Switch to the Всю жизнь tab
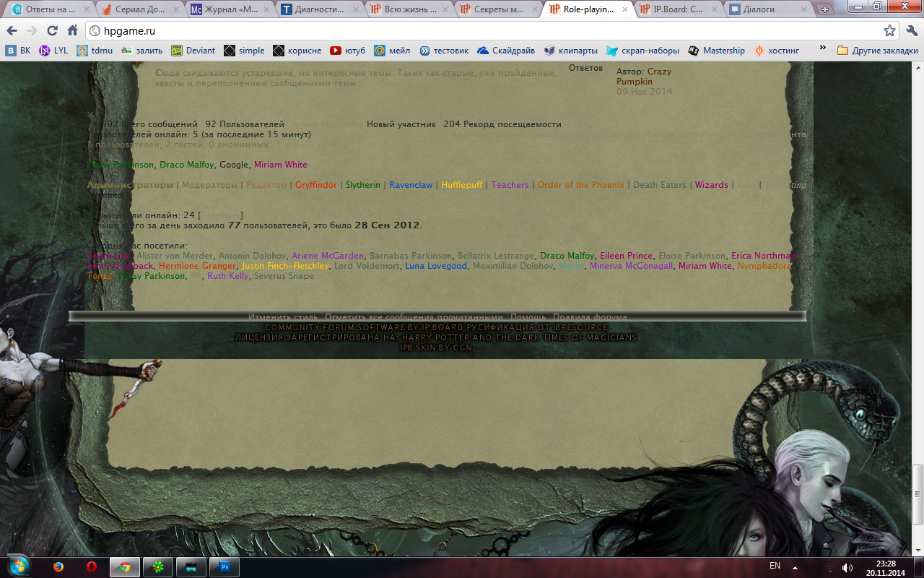924x578 pixels. point(407,9)
